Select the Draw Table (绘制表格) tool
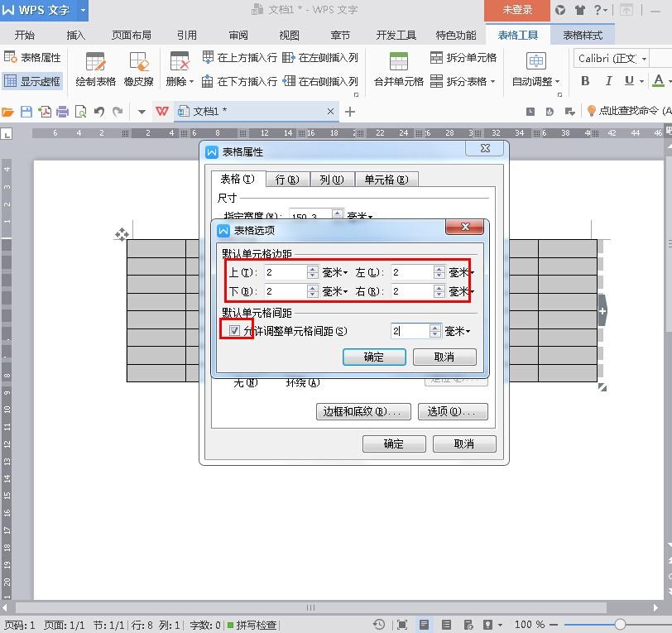Viewport: 672px width, 633px height. (95, 70)
